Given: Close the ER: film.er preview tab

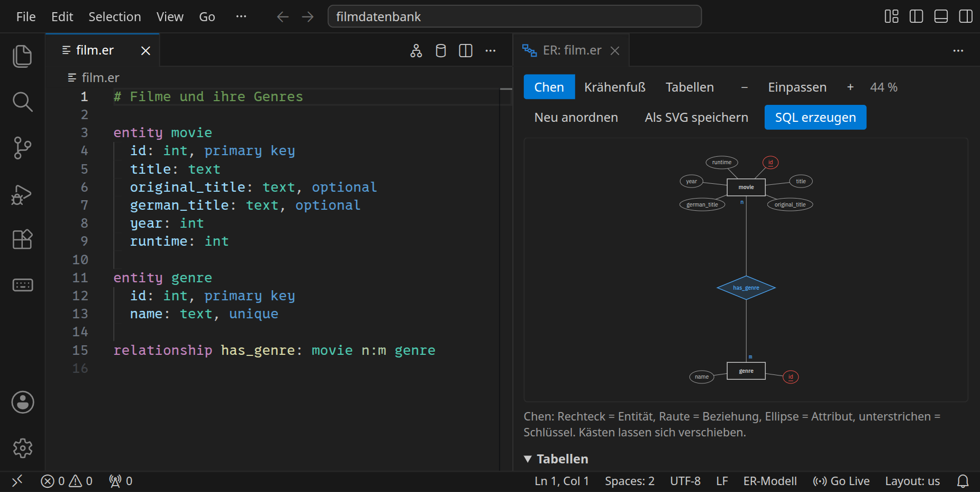Looking at the screenshot, I should click(615, 51).
